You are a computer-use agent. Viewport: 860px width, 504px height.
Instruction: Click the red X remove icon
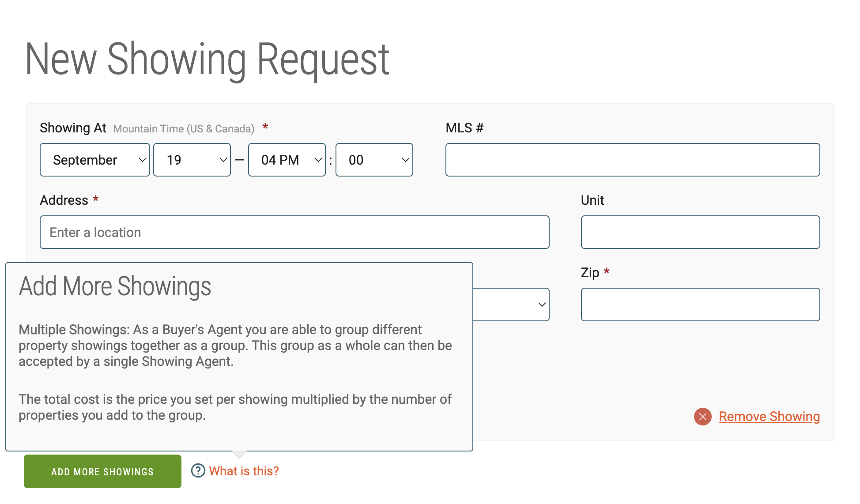pyautogui.click(x=703, y=417)
